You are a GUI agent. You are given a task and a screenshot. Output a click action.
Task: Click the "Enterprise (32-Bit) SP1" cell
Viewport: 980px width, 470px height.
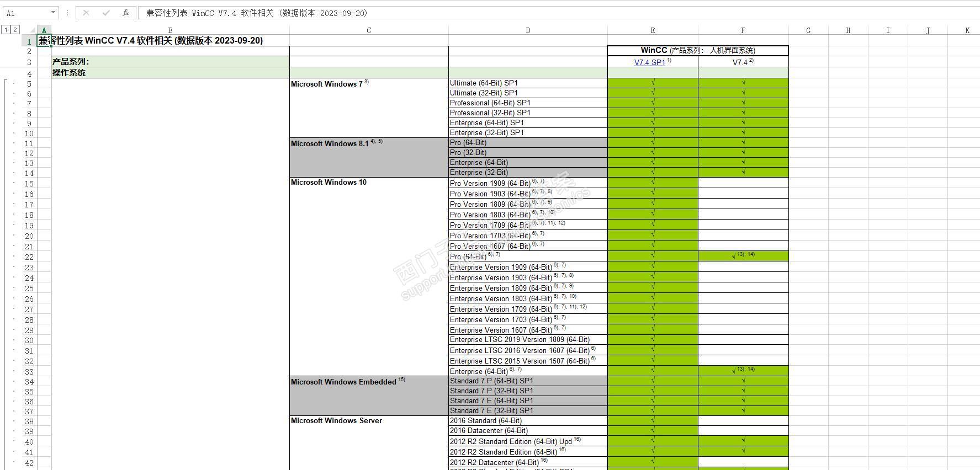[528, 133]
